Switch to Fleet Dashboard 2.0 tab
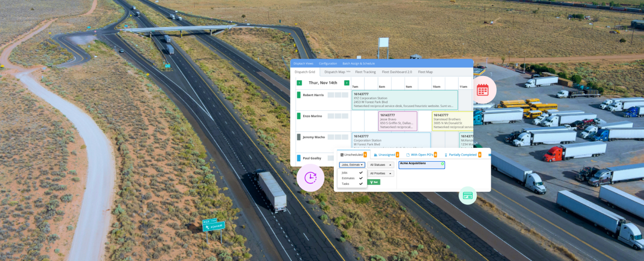644x261 pixels. (x=397, y=72)
